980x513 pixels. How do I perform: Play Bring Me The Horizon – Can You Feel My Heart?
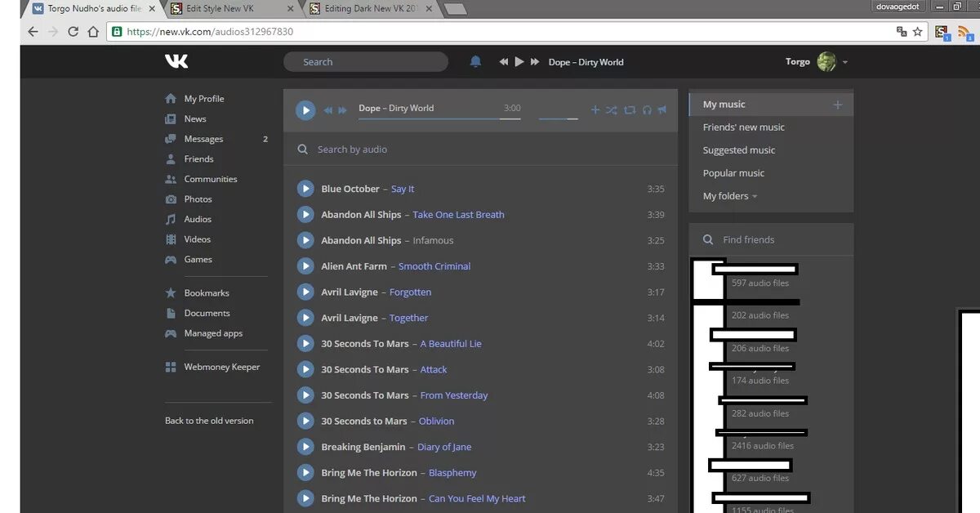pyautogui.click(x=305, y=498)
